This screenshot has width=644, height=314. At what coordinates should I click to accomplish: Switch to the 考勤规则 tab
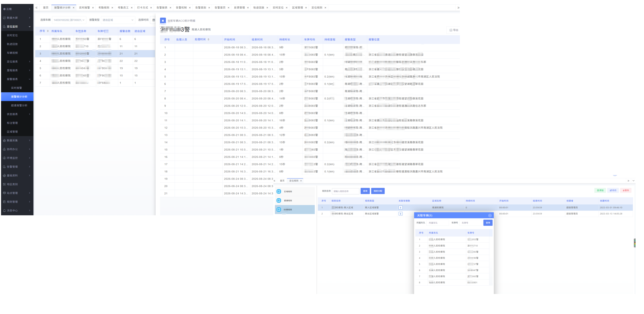(x=104, y=8)
